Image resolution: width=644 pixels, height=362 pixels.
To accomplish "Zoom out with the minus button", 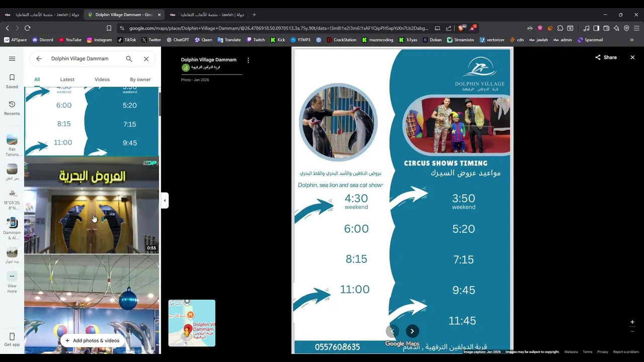I will (x=632, y=331).
